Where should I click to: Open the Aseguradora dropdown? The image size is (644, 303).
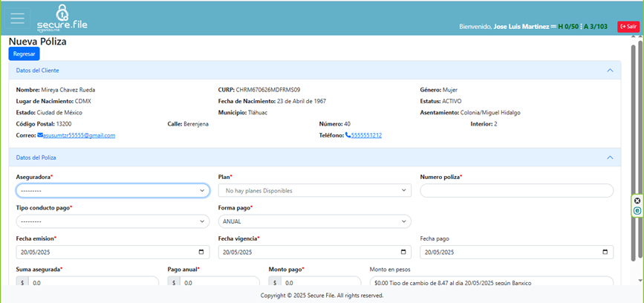(x=112, y=191)
